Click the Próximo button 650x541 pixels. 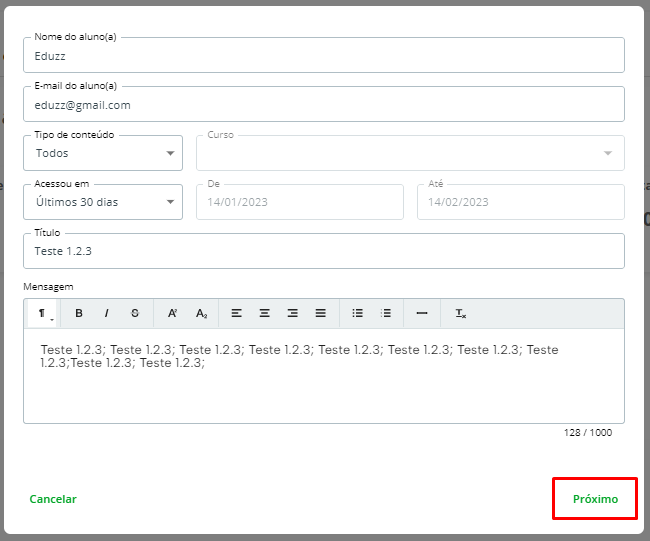point(595,499)
